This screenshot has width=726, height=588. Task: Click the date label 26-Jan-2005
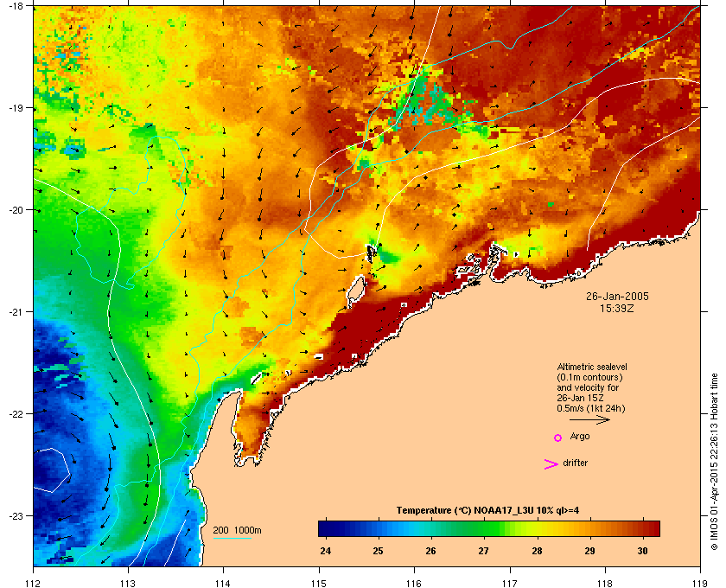click(x=617, y=297)
